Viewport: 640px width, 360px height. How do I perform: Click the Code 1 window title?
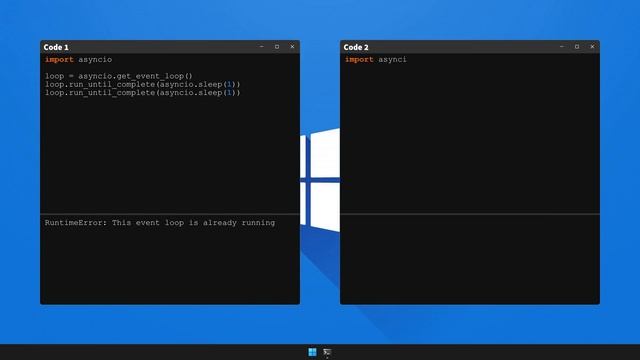pos(56,47)
